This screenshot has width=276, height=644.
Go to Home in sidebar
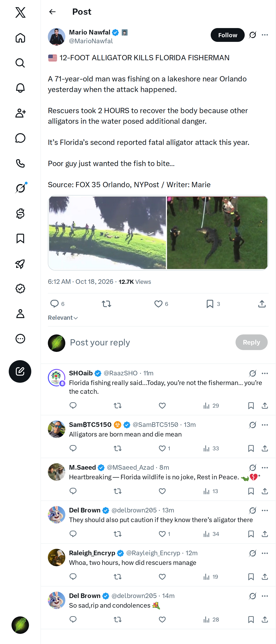click(x=20, y=38)
